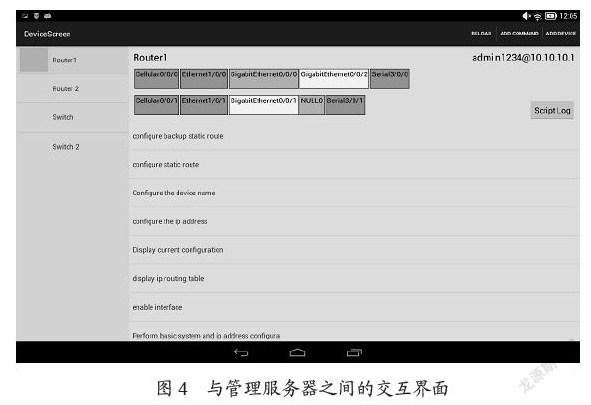Open the Script Log button

[x=552, y=110]
